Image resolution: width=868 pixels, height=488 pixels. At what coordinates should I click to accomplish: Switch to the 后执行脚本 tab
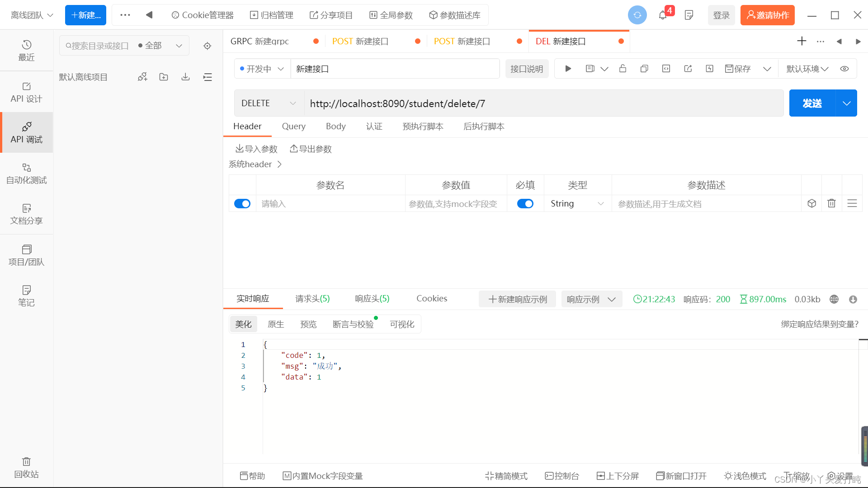[x=484, y=126]
